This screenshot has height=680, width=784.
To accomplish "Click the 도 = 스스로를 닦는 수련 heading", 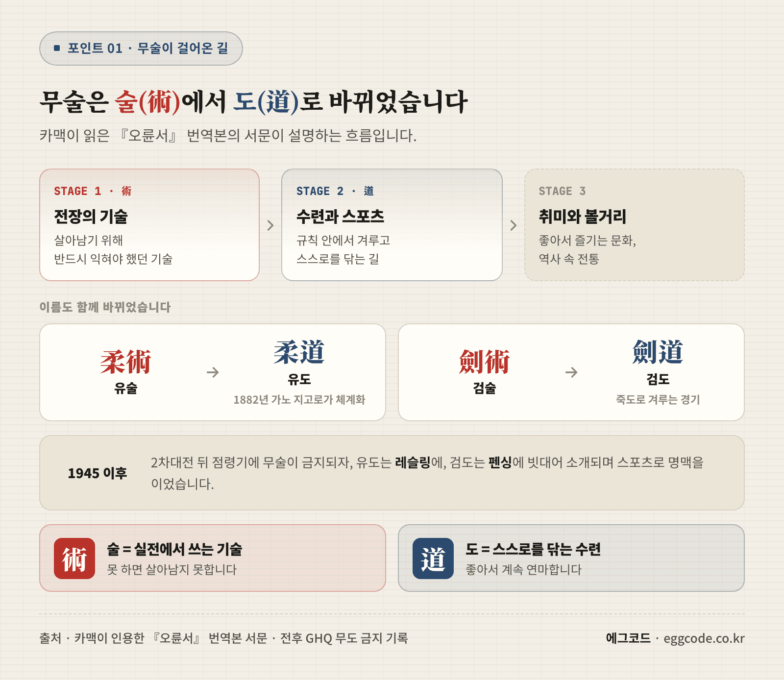I will pos(533,549).
